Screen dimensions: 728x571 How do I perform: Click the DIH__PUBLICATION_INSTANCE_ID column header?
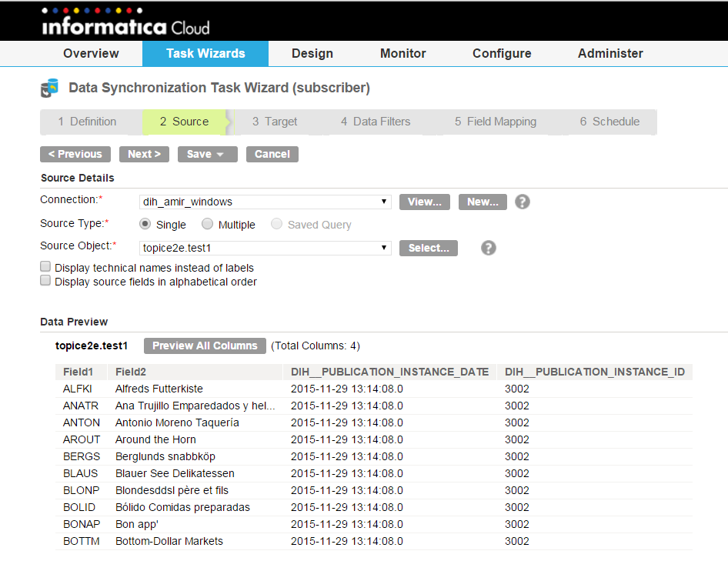coord(595,372)
